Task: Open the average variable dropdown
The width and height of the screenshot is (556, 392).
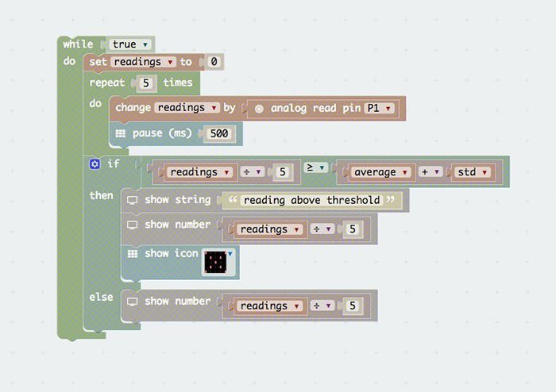Action: [x=380, y=172]
